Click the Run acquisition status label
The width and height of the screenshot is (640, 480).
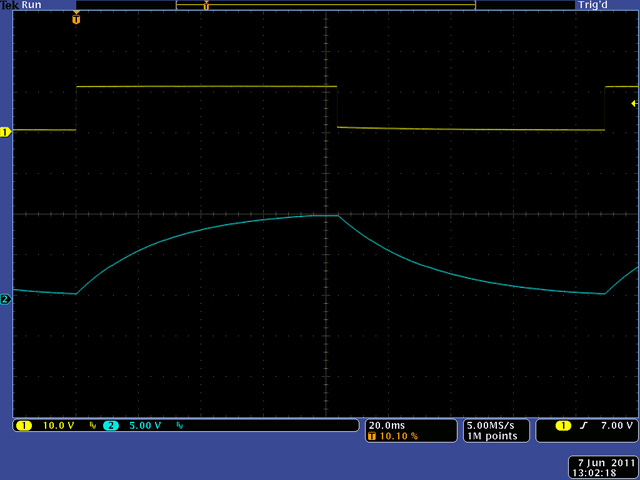coord(32,5)
